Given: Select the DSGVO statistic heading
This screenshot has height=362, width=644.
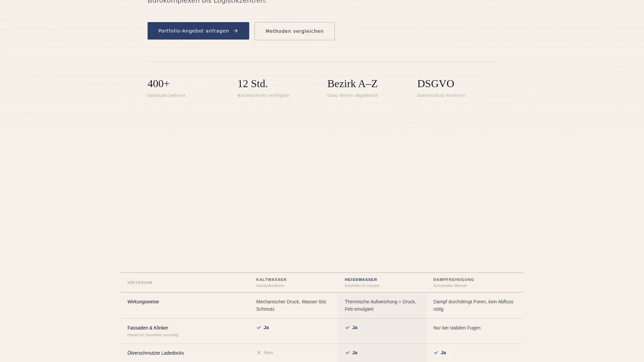Looking at the screenshot, I should (x=436, y=83).
